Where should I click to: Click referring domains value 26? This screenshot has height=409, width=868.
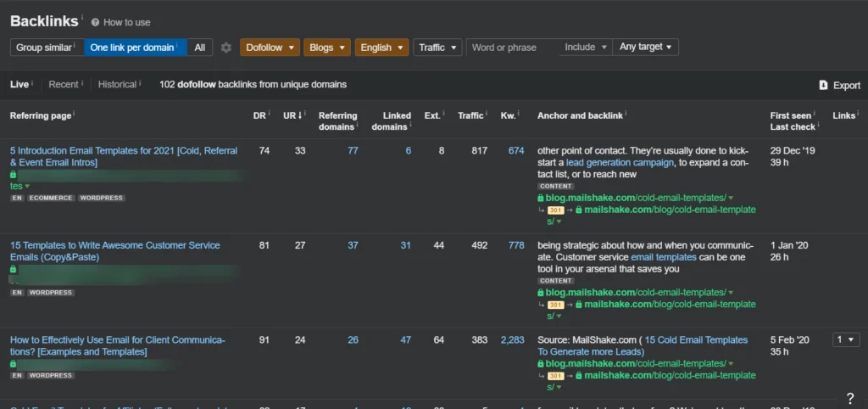click(x=353, y=339)
